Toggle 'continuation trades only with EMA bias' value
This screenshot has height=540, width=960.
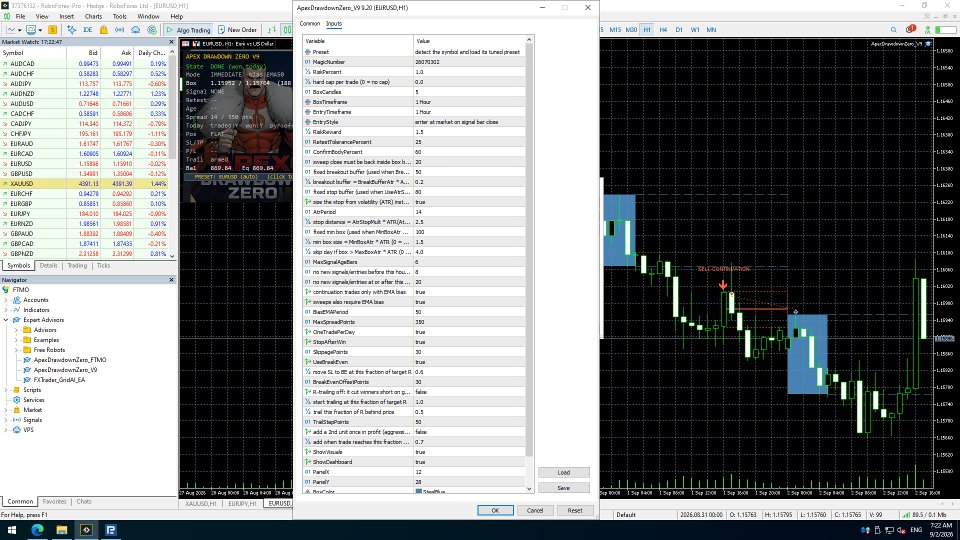469,292
